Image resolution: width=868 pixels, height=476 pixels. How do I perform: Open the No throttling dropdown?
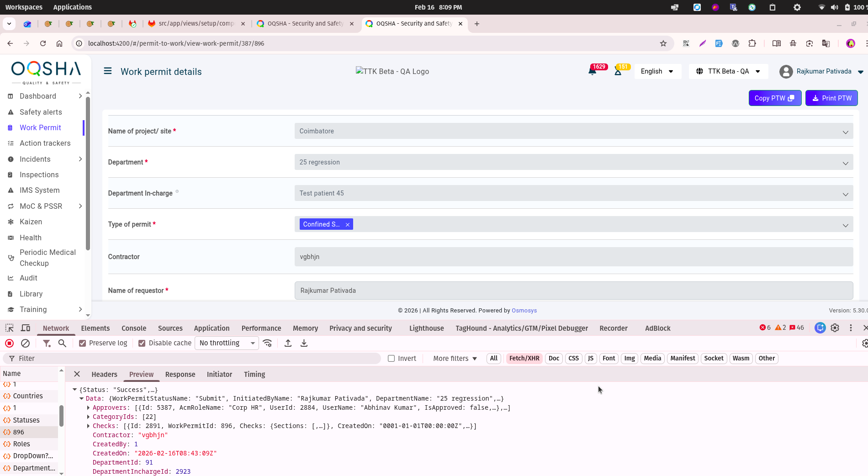(227, 343)
